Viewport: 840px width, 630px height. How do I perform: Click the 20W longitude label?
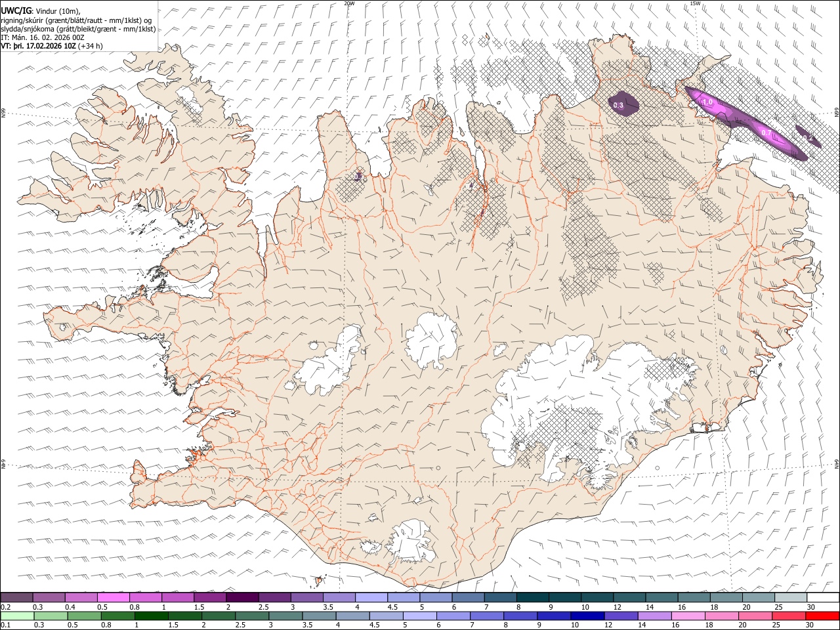click(349, 3)
